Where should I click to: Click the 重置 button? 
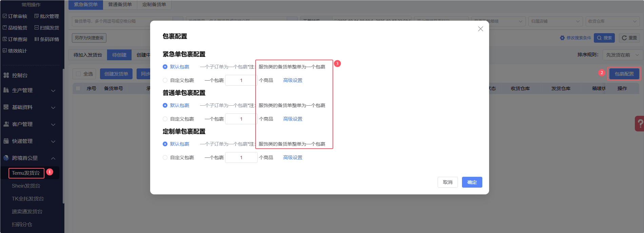pos(629,38)
